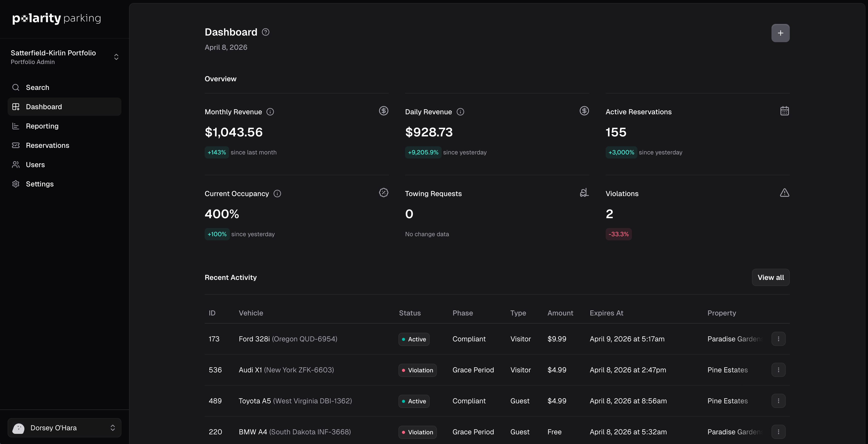Click Active status badge for row 173
The height and width of the screenshot is (444, 868).
[414, 339]
